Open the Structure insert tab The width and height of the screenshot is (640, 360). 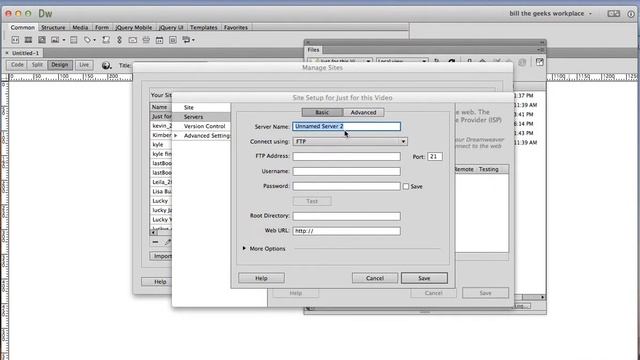(x=53, y=27)
